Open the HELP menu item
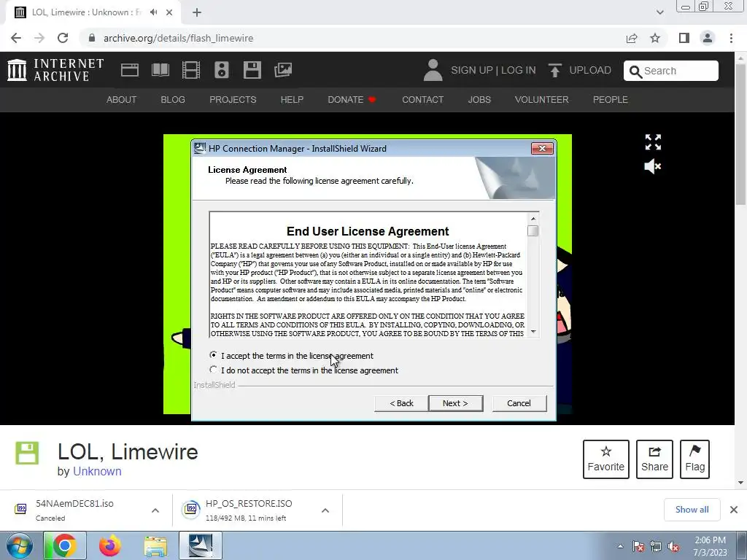 tap(292, 99)
